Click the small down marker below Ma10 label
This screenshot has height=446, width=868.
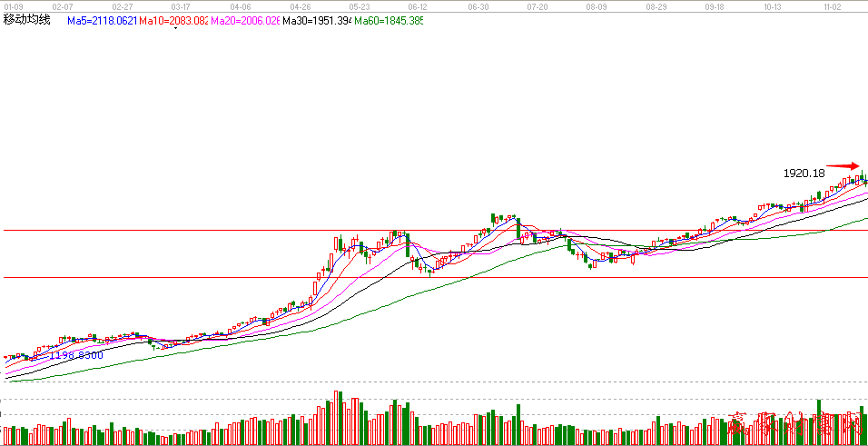click(175, 28)
